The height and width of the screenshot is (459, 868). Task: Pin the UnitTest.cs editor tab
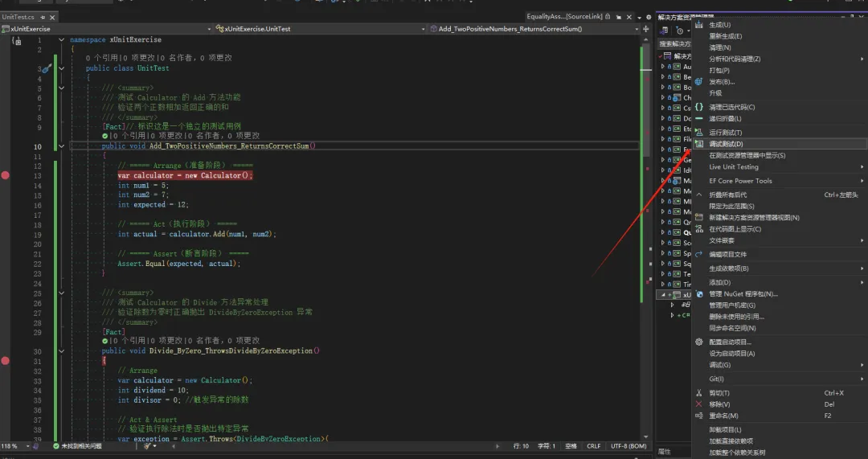(43, 17)
